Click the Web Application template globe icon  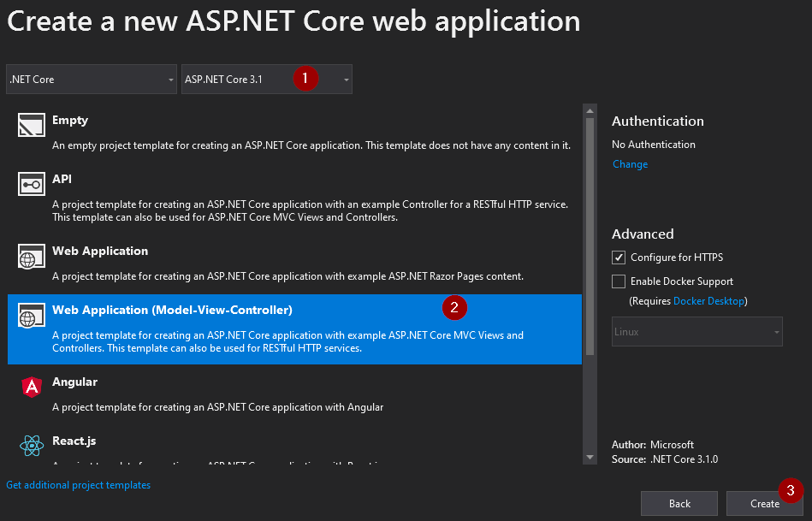[32, 256]
